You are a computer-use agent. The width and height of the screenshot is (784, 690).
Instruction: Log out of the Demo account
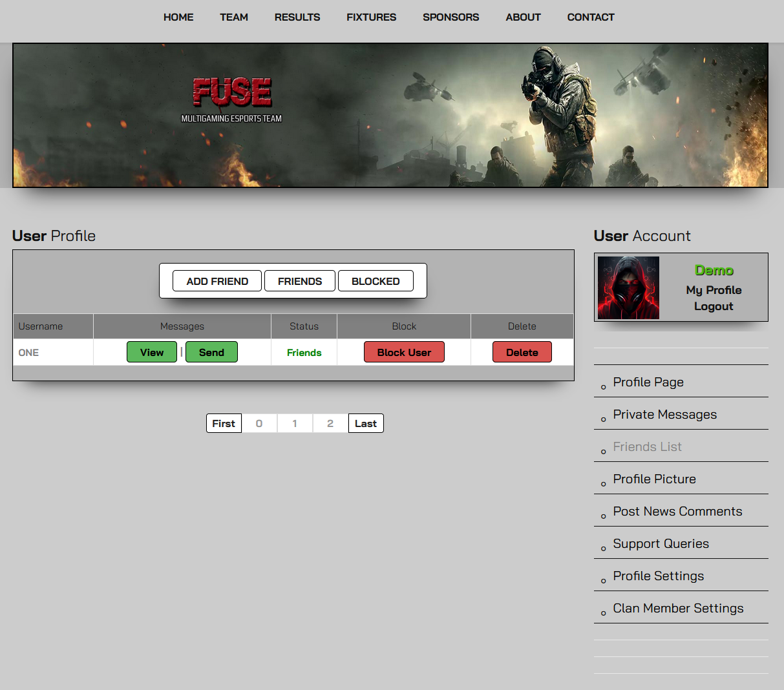[714, 306]
